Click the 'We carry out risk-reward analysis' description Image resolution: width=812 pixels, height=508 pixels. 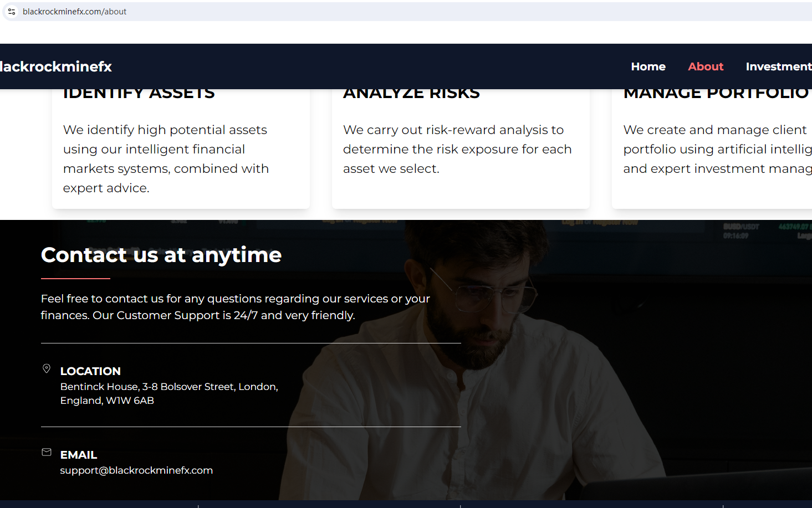(457, 149)
